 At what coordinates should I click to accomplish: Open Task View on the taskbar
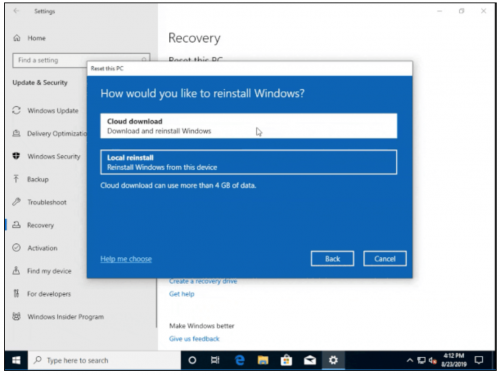[x=215, y=360]
